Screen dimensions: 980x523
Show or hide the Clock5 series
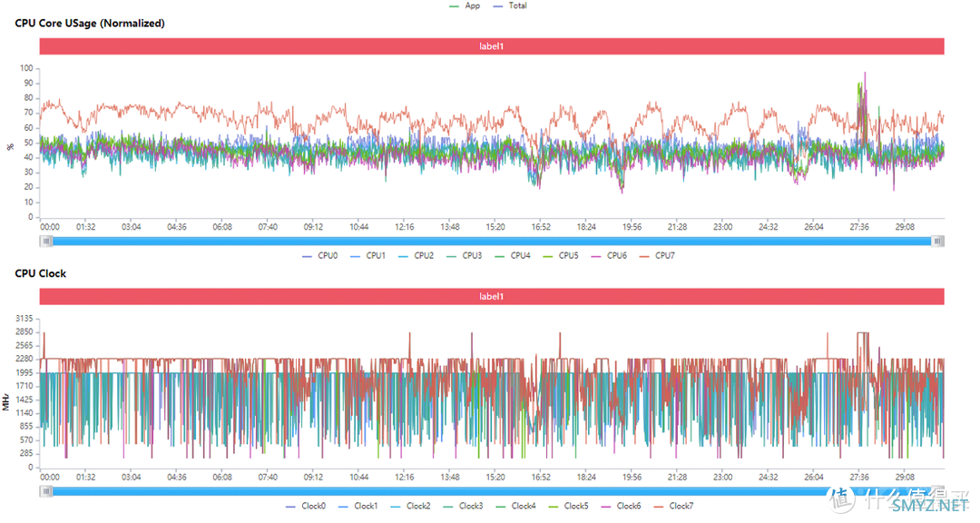click(569, 506)
